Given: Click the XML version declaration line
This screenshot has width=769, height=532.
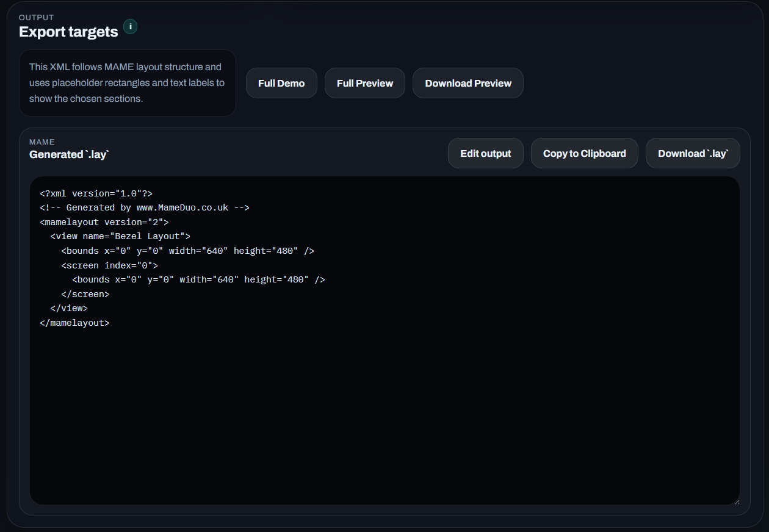Looking at the screenshot, I should pos(96,193).
